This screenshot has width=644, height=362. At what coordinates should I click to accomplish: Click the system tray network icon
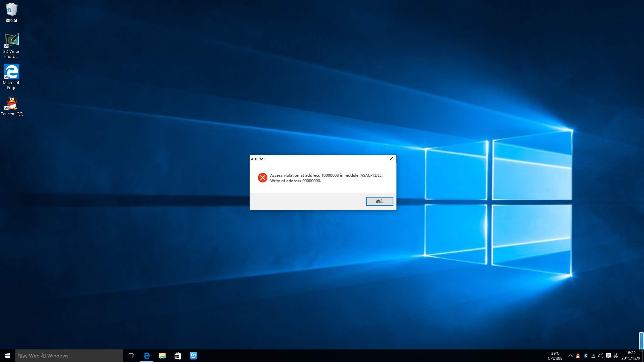tap(593, 355)
